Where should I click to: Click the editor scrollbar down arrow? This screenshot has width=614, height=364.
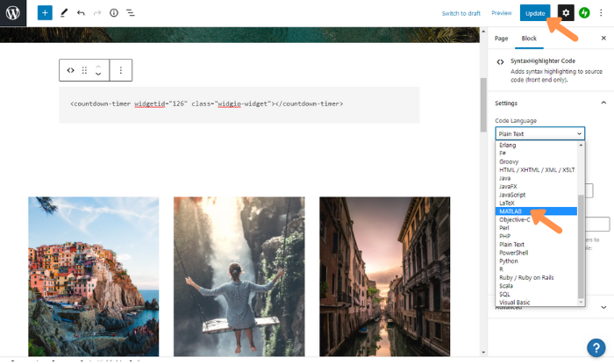tap(483, 352)
